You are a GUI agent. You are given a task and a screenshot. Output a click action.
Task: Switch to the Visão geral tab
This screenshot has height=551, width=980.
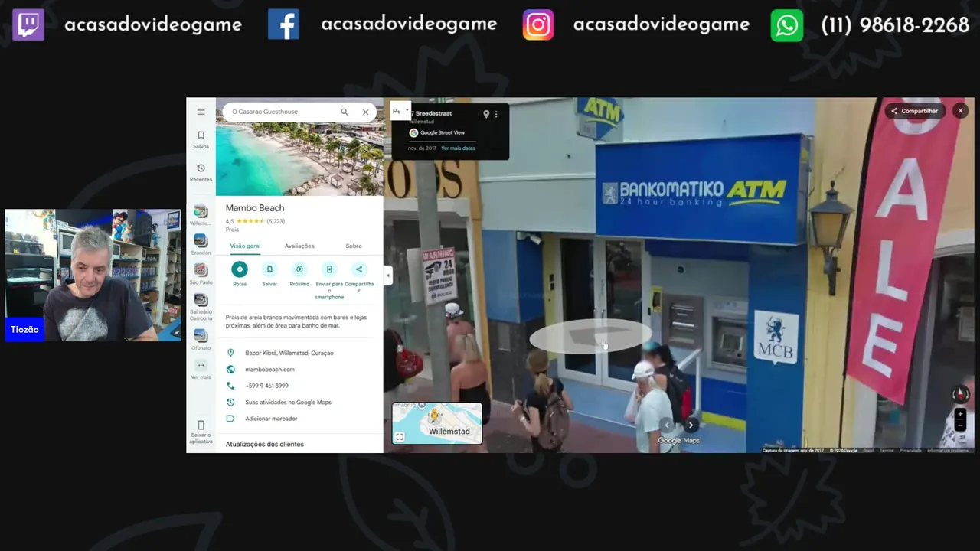(x=245, y=246)
